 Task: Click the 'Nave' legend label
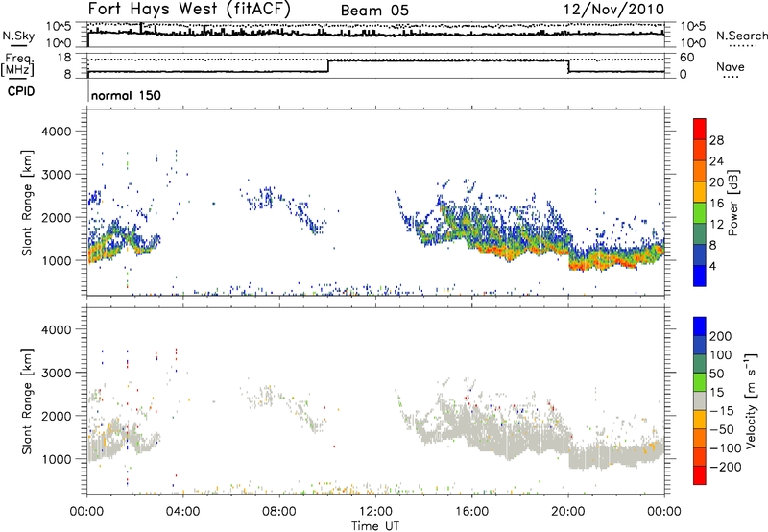pos(730,67)
